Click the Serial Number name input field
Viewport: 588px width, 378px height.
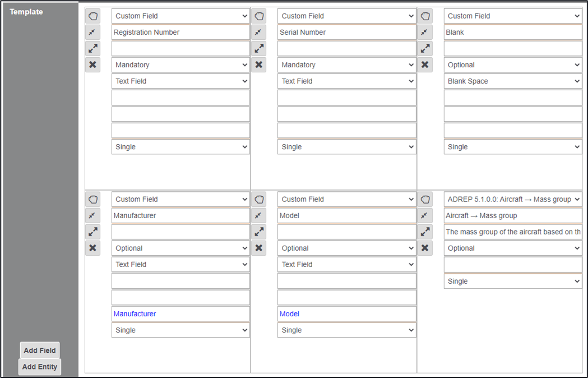[x=346, y=33]
